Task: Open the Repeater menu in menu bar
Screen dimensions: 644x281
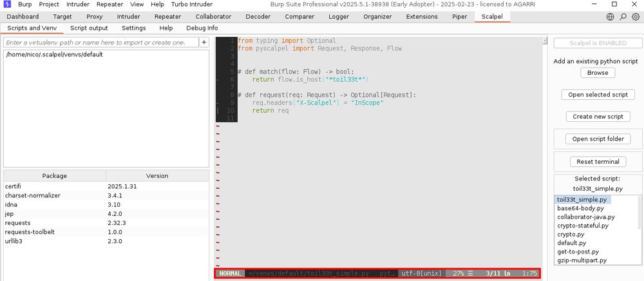Action: [x=109, y=5]
